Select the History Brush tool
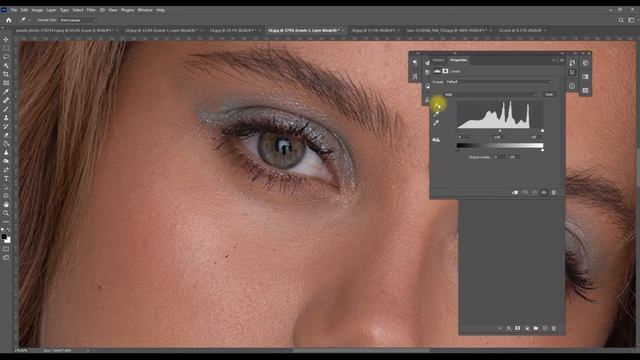The image size is (640, 360). pyautogui.click(x=6, y=126)
